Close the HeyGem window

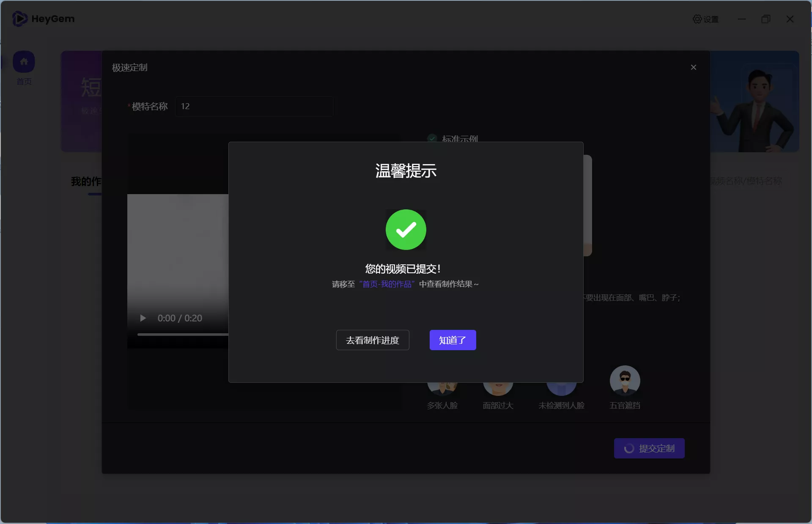click(x=790, y=19)
